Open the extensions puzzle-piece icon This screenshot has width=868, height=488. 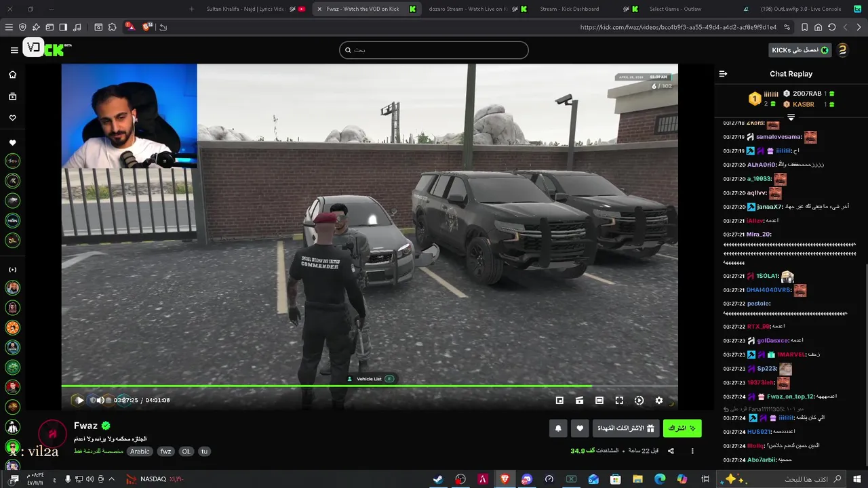click(112, 27)
